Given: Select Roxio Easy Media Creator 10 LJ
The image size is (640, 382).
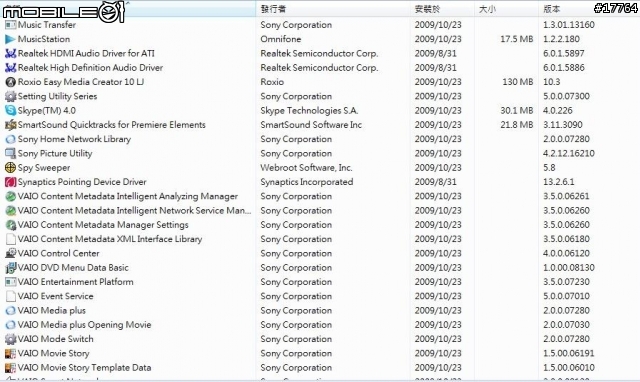Looking at the screenshot, I should 81,82.
